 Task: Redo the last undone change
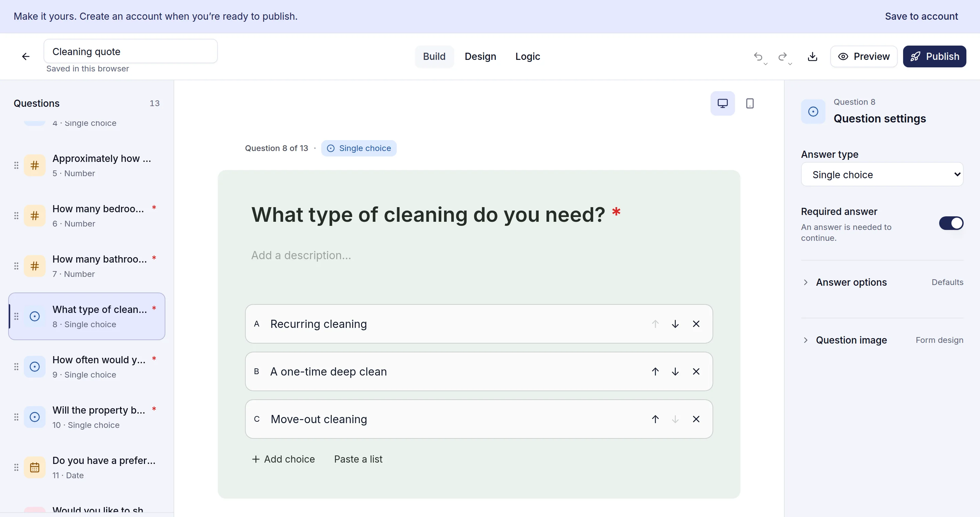783,57
